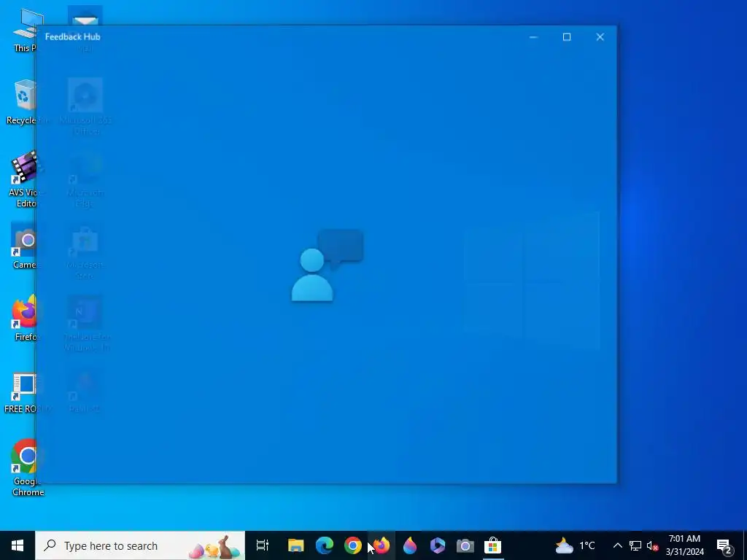Select the AVS Video Editor desktop shortcut
Viewport: 747px width, 560px height.
(x=24, y=179)
